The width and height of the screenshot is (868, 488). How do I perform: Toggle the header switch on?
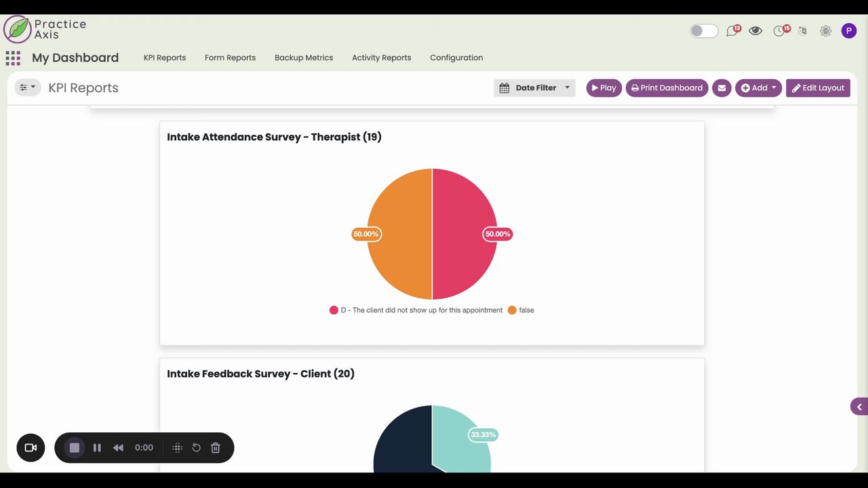(704, 30)
